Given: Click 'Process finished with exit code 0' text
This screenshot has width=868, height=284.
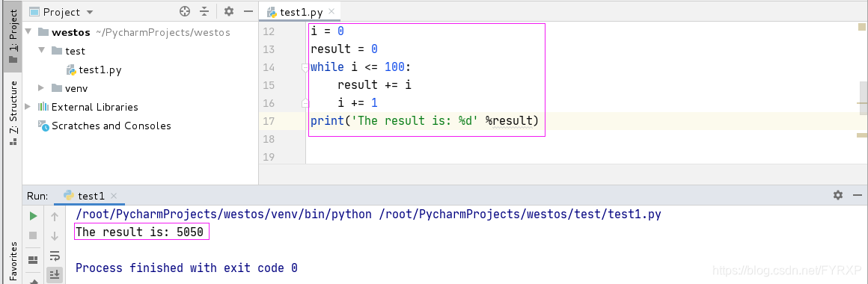Looking at the screenshot, I should (186, 268).
